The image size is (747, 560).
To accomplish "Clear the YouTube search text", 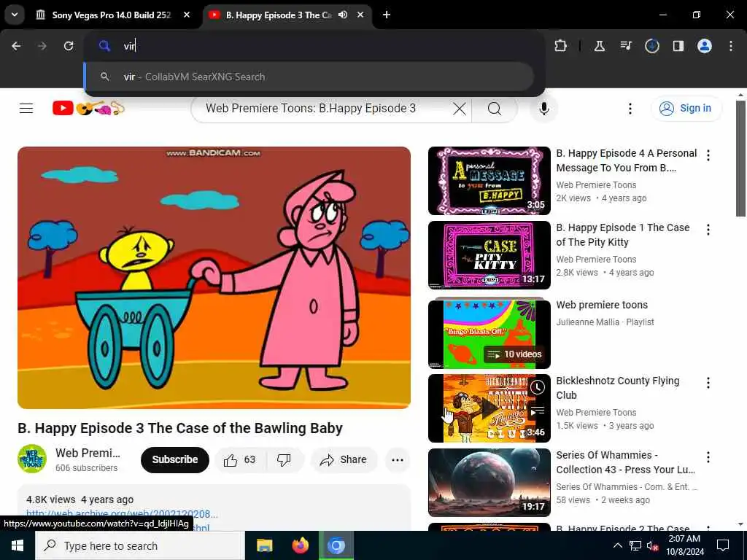I will pos(460,109).
